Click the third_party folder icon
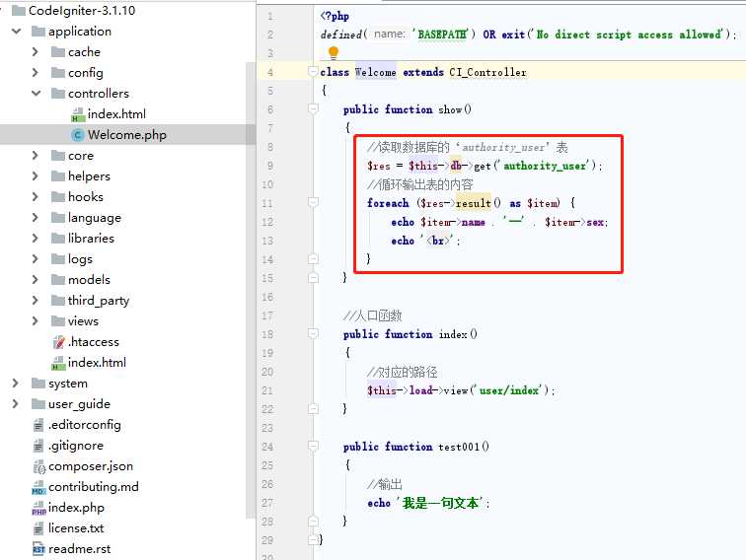This screenshot has height=560, width=746. point(58,301)
